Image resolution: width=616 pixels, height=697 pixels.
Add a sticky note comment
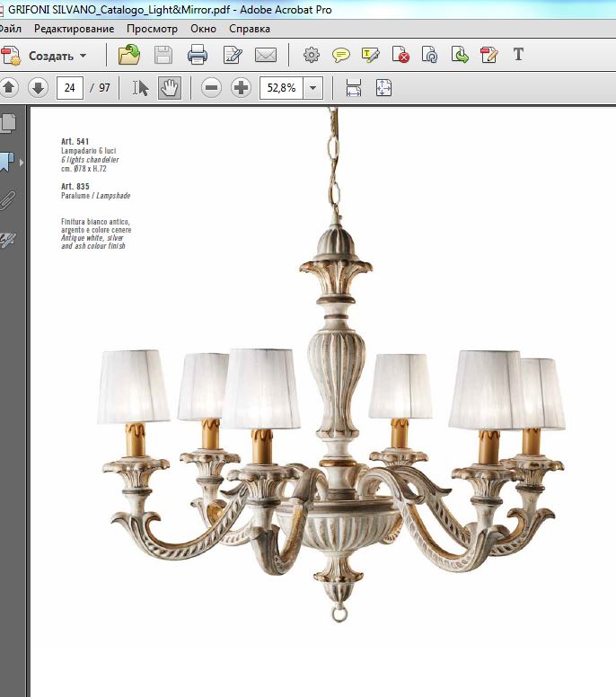pyautogui.click(x=341, y=55)
